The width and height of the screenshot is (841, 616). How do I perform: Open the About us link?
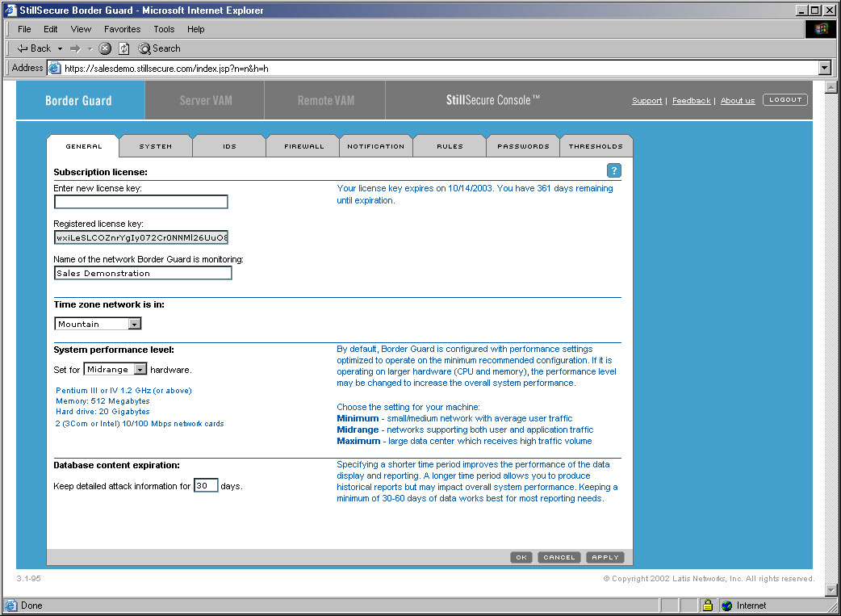pyautogui.click(x=738, y=100)
